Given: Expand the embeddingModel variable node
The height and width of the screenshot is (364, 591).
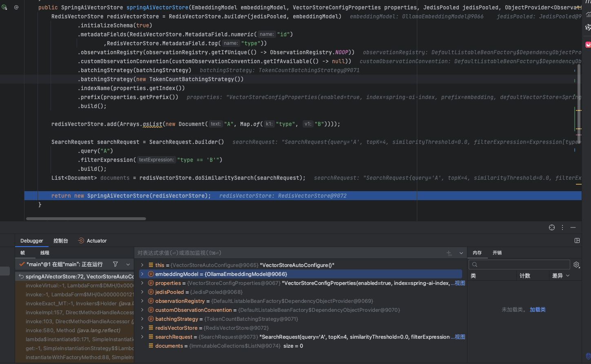Looking at the screenshot, I should (x=142, y=274).
